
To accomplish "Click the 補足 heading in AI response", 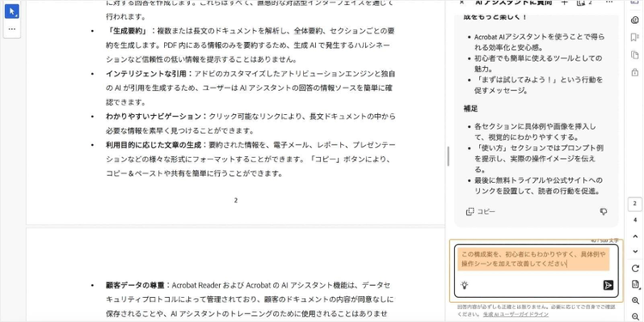I will pos(471,109).
